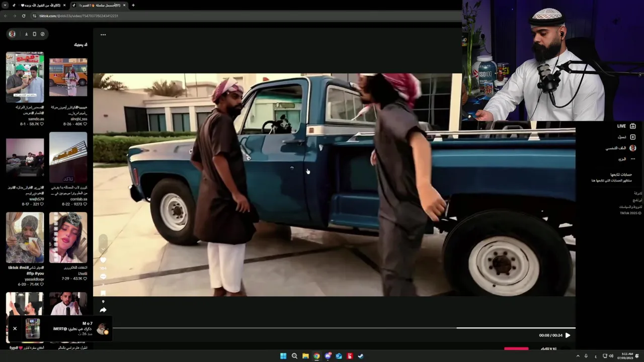The image size is (644, 362).
Task: Switch to the first TikTok browser tab (65)
Action: [x=38, y=5]
